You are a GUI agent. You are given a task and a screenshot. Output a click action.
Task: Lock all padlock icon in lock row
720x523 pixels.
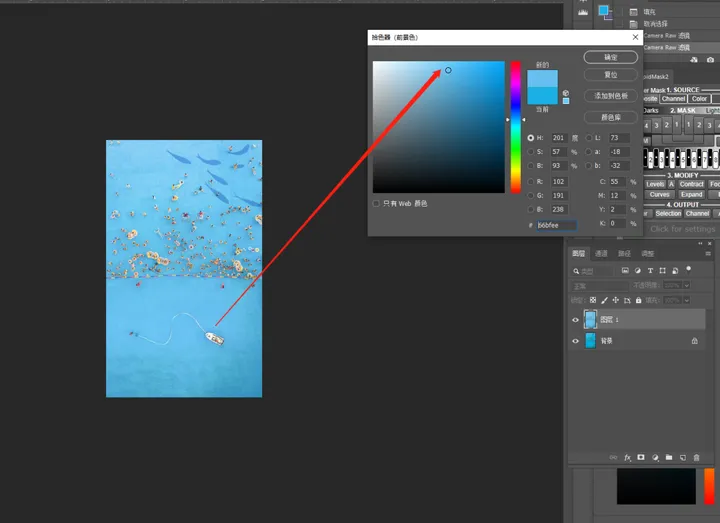coord(638,300)
